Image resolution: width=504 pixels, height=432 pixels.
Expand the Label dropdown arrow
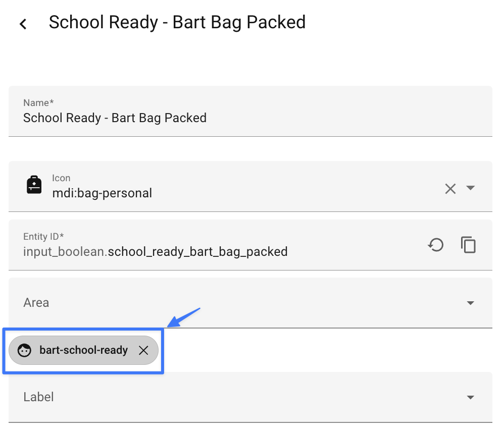470,397
